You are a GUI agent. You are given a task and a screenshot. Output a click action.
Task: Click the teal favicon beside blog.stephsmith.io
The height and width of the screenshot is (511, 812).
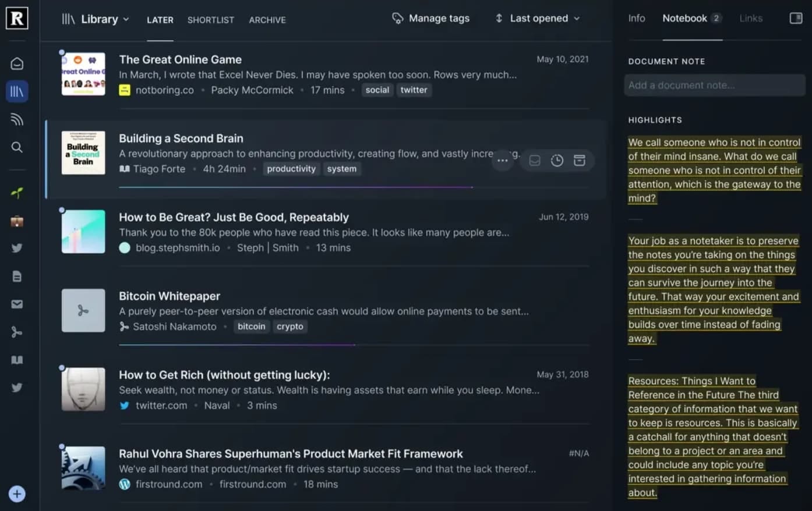click(x=125, y=248)
